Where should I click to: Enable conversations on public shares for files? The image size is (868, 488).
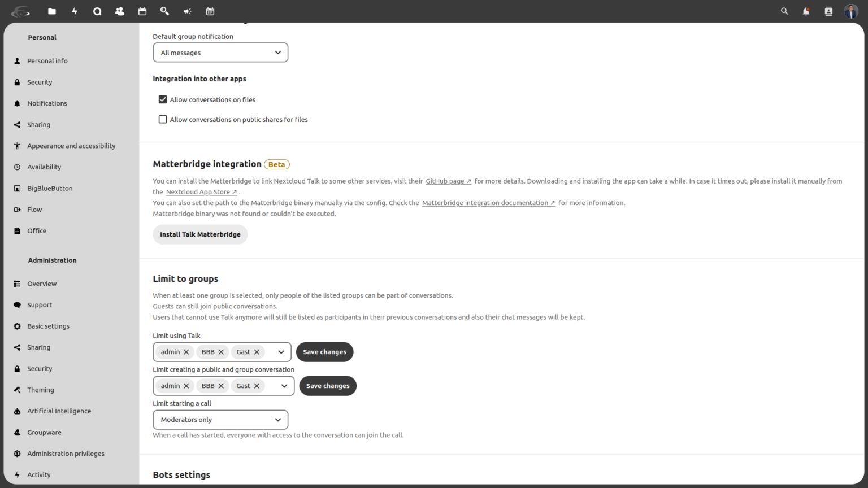[x=163, y=119]
